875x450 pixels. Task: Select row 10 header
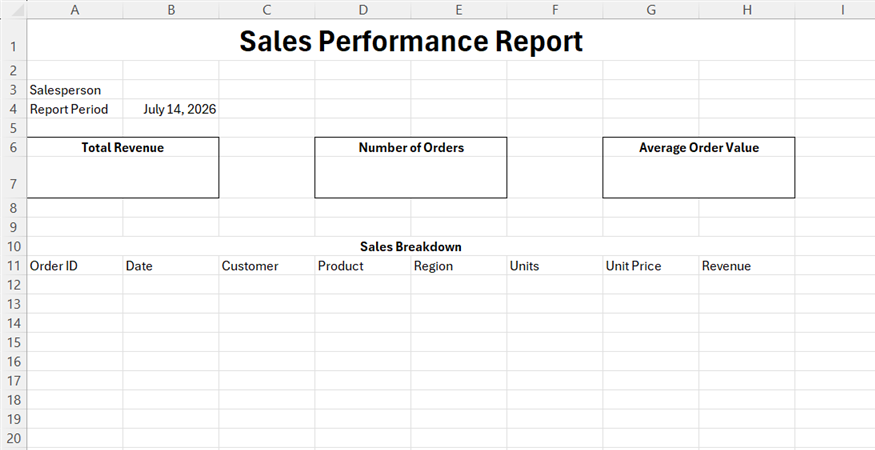[x=13, y=247]
